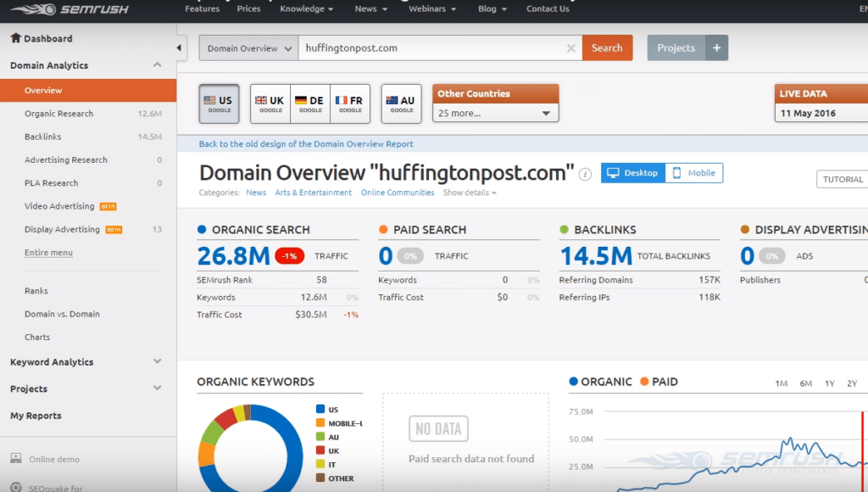Open Online Communities category link
Image resolution: width=868 pixels, height=492 pixels.
tap(398, 193)
